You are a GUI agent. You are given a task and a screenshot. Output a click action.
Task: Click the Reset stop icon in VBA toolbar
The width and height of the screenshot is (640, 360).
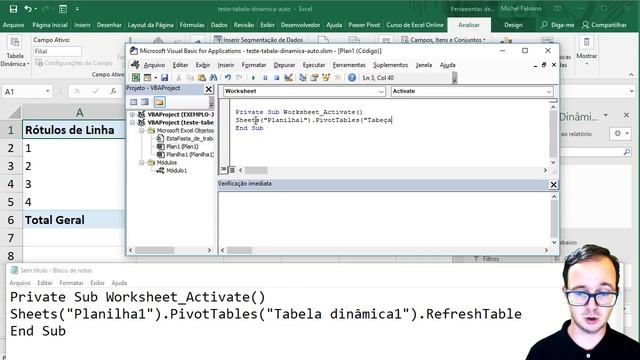click(276, 78)
